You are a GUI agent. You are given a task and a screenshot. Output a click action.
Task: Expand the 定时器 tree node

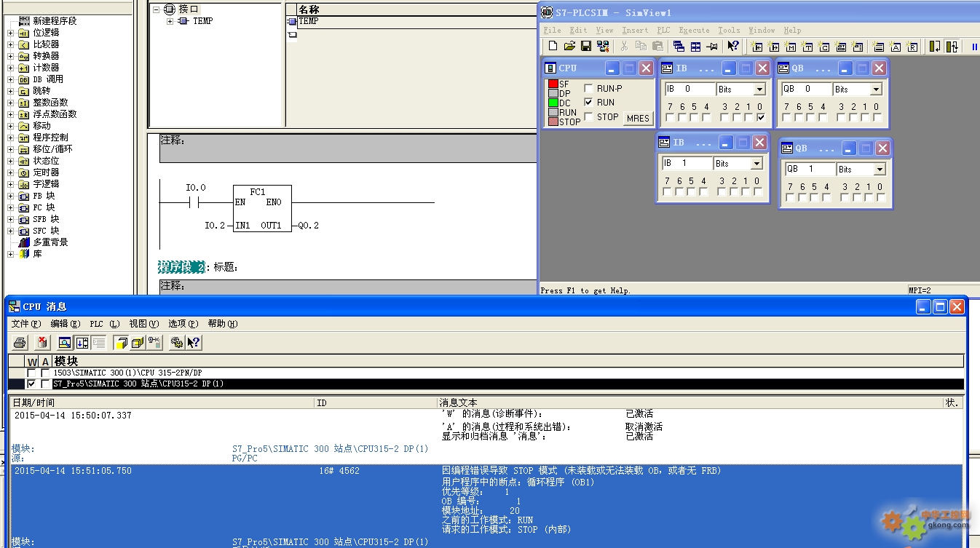click(10, 172)
